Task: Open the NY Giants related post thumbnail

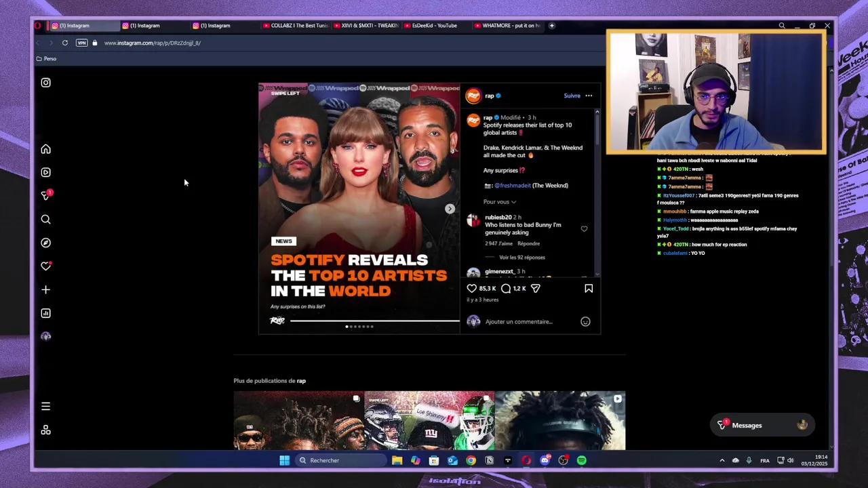Action: [429, 420]
